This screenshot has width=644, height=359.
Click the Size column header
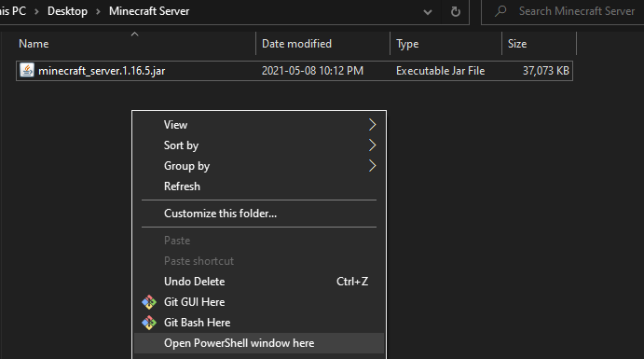click(x=540, y=44)
